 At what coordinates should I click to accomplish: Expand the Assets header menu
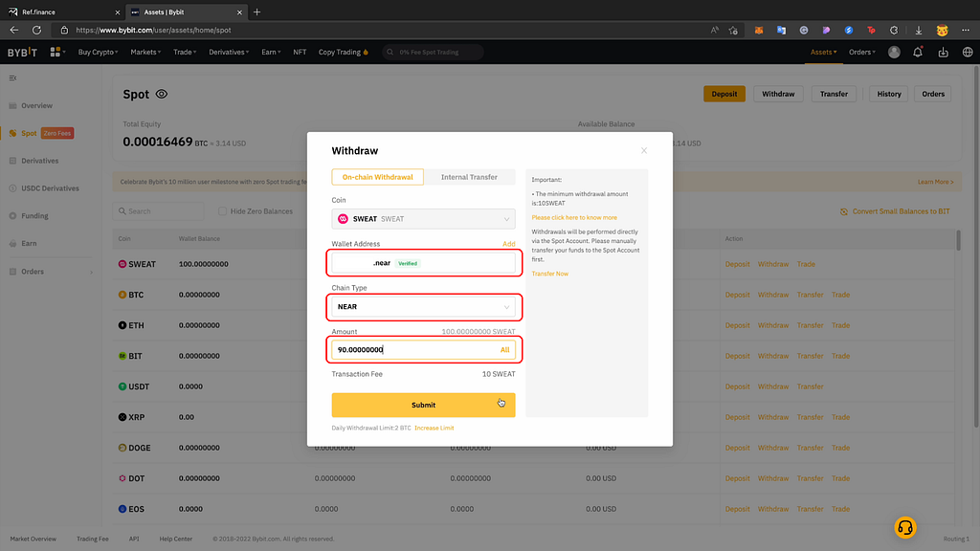tap(823, 52)
